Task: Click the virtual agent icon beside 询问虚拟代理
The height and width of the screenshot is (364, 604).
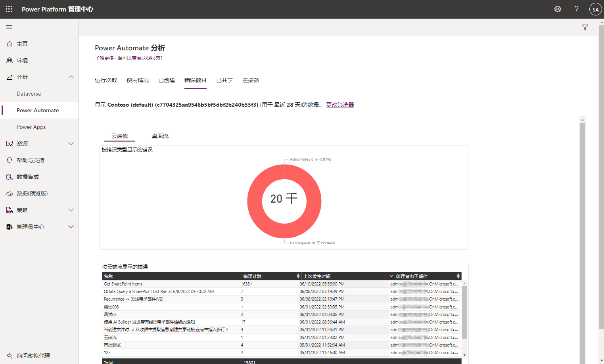Action: click(10, 356)
